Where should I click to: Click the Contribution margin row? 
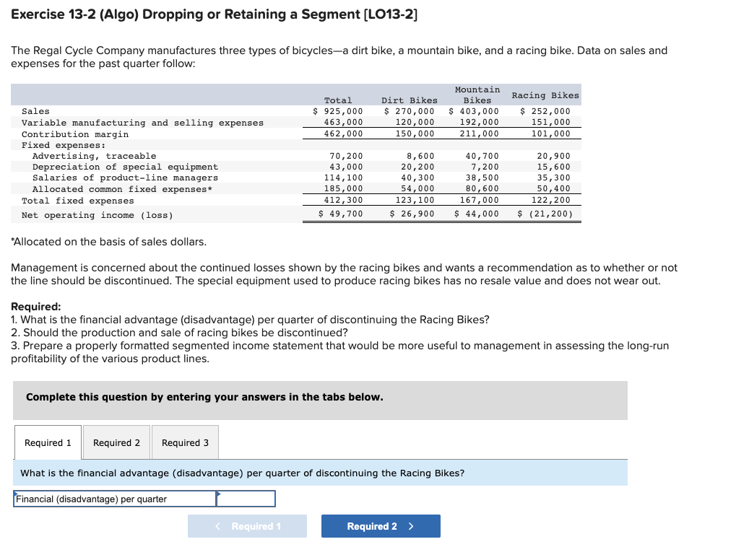pos(144,133)
